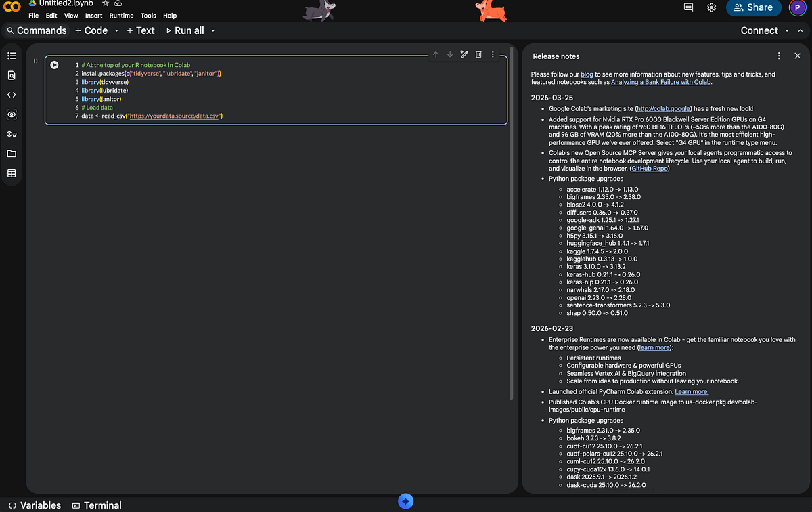Open the Code snippets sidebar
Viewport: 812px width, 512px height.
pyautogui.click(x=12, y=95)
